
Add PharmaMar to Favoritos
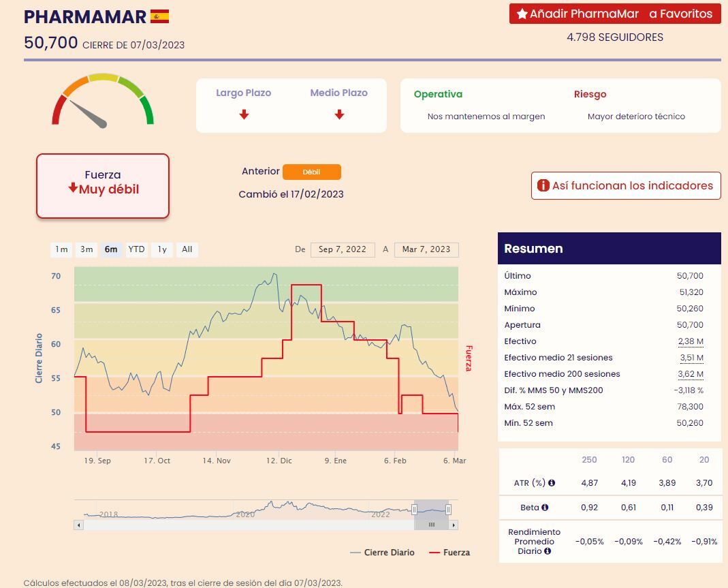pyautogui.click(x=615, y=14)
